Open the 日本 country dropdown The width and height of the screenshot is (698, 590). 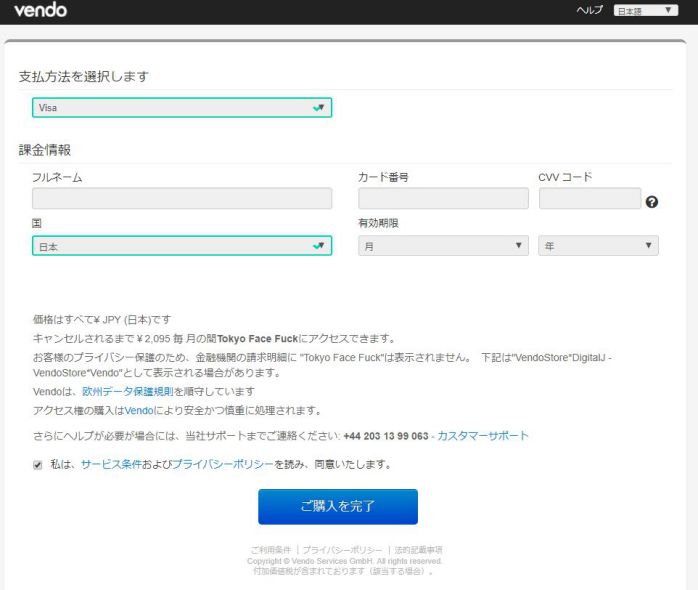(x=182, y=246)
